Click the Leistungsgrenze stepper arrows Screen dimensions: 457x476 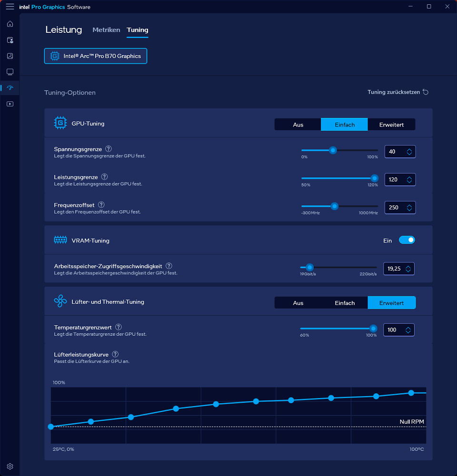pyautogui.click(x=409, y=180)
